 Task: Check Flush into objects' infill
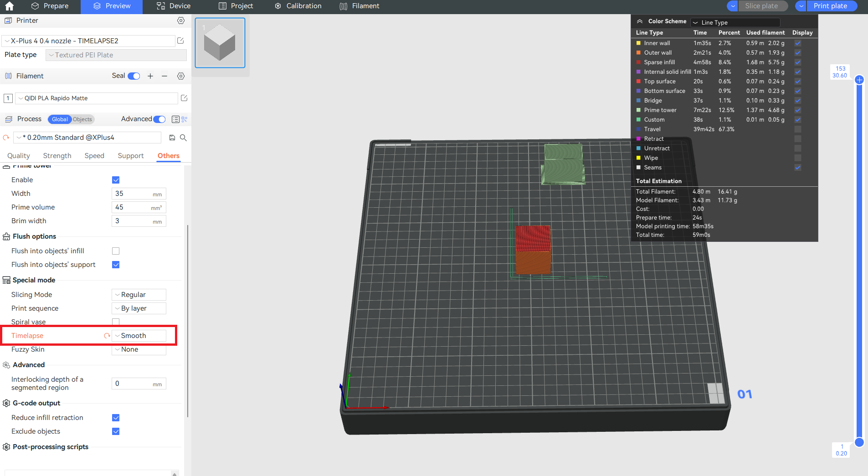point(115,251)
